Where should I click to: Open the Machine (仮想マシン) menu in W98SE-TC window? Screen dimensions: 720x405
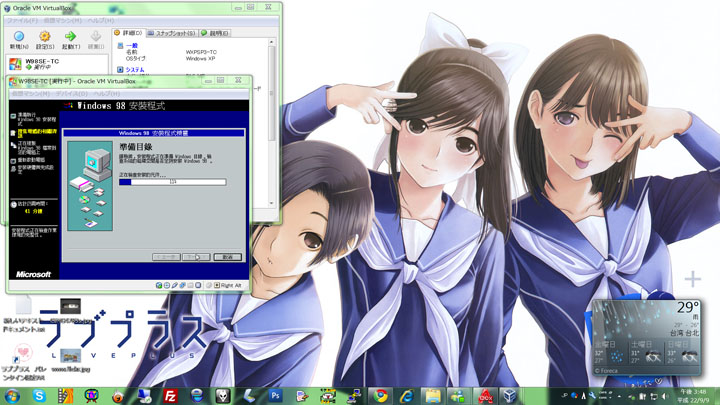(x=31, y=94)
